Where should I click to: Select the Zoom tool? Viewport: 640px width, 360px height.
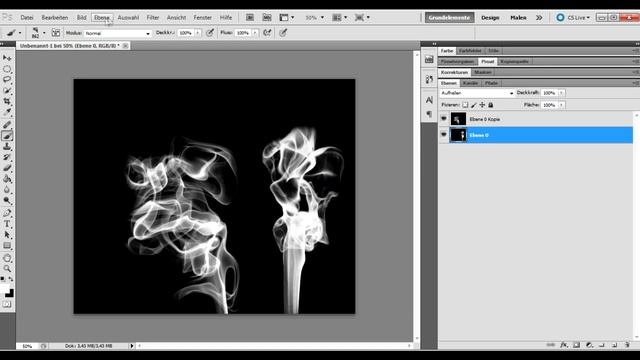point(7,269)
